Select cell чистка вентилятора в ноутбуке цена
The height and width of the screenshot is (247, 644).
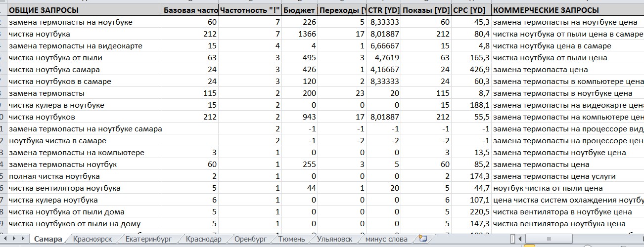click(568, 212)
